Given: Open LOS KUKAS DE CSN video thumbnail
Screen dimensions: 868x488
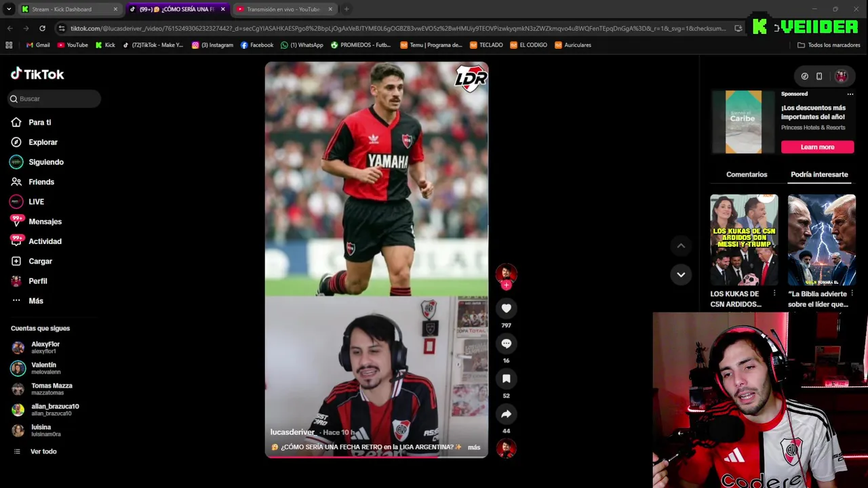Looking at the screenshot, I should click(744, 240).
